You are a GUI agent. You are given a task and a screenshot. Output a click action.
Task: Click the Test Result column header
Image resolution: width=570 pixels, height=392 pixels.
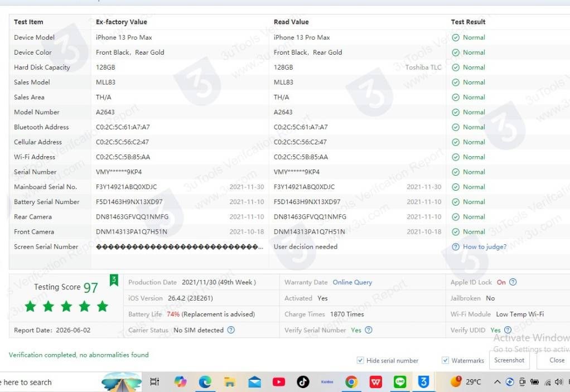(468, 22)
